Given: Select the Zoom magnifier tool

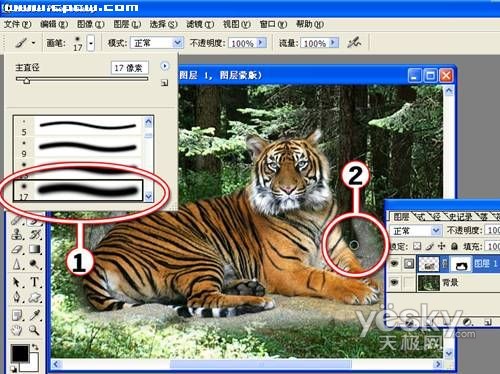Looking at the screenshot, I should [x=35, y=330].
